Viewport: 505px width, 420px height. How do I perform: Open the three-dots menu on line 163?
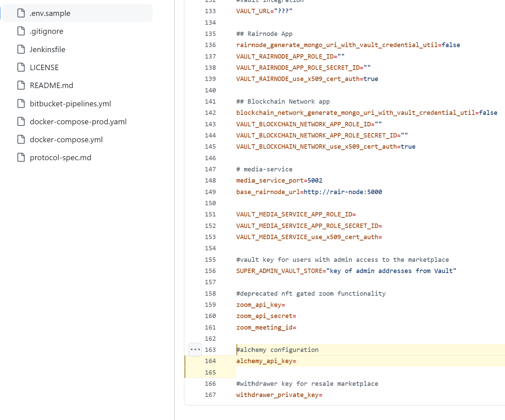pyautogui.click(x=195, y=350)
